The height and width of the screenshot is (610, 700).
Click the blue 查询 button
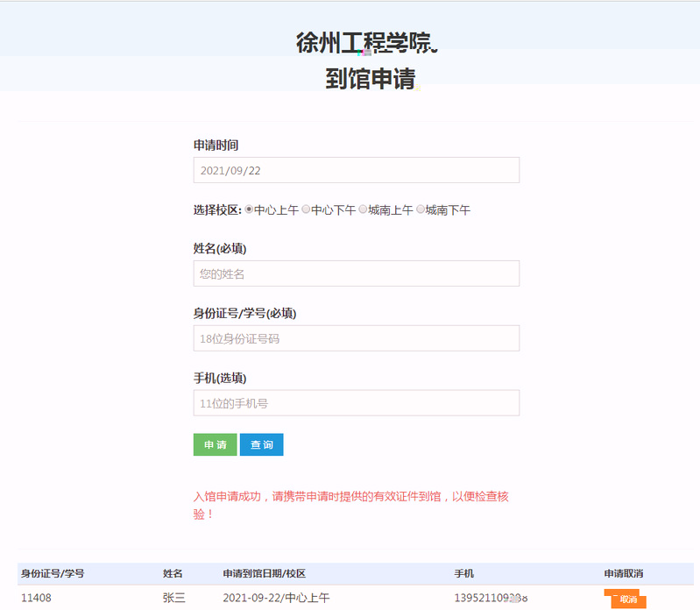tap(261, 444)
